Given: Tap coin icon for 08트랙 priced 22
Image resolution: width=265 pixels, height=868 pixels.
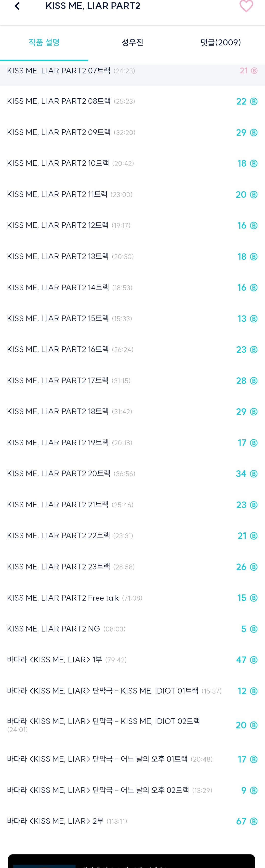Looking at the screenshot, I should pos(254,101).
